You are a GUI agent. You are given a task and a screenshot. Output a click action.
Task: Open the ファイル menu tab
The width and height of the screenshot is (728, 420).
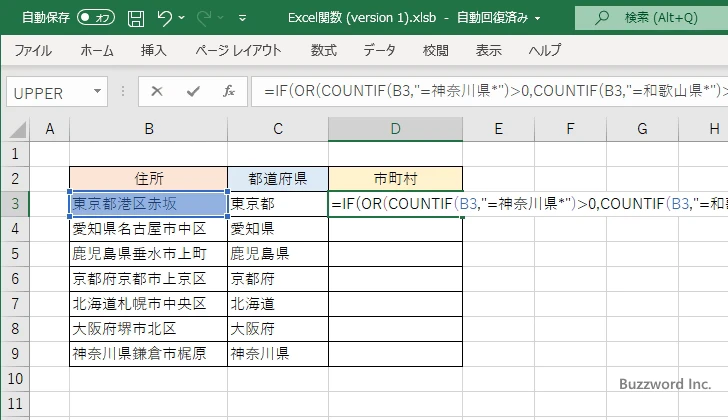point(33,50)
